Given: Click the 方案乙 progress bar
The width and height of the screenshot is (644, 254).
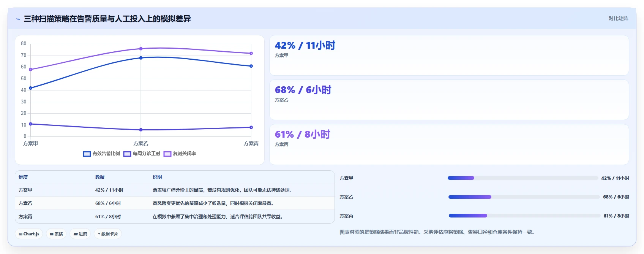Looking at the screenshot, I should click(524, 197).
